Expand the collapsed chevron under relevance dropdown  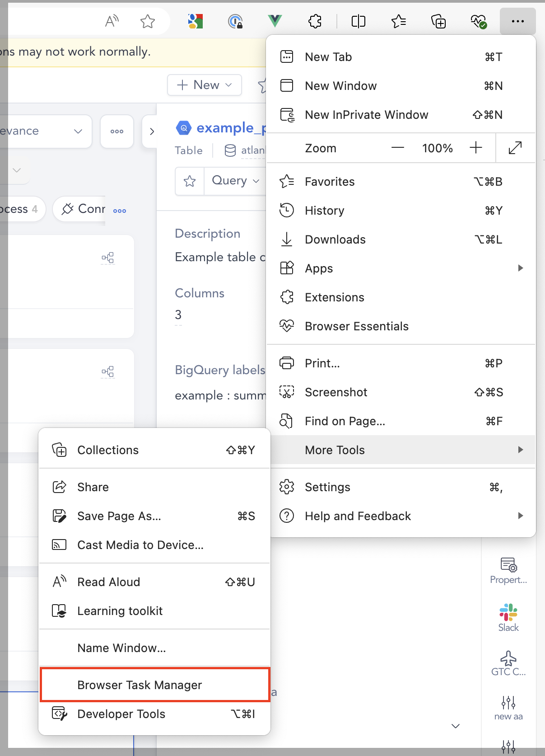[x=17, y=170]
